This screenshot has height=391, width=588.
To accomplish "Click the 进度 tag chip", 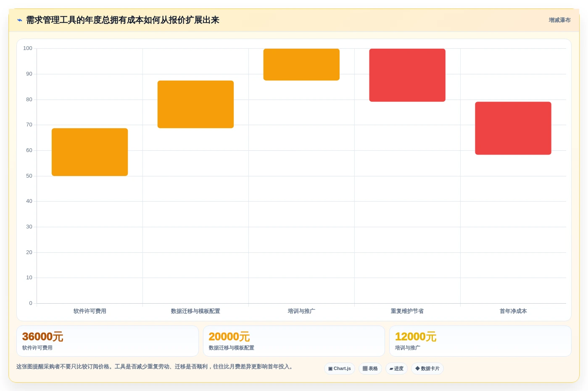I will (396, 369).
